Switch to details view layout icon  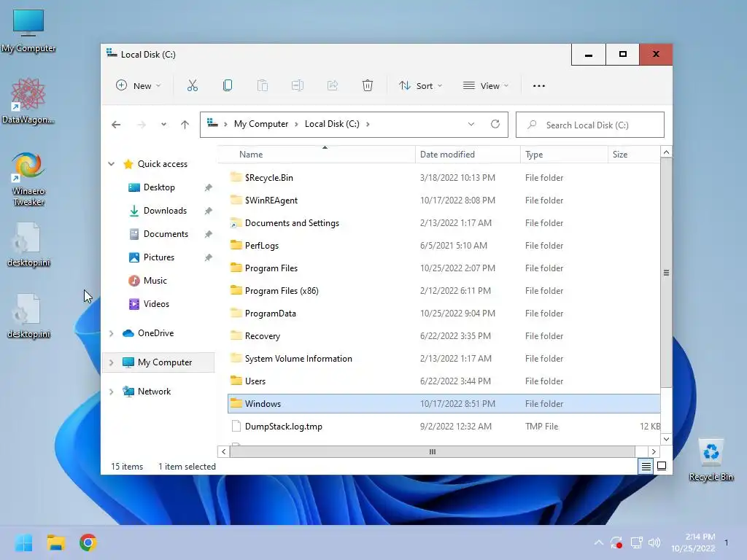pyautogui.click(x=646, y=466)
